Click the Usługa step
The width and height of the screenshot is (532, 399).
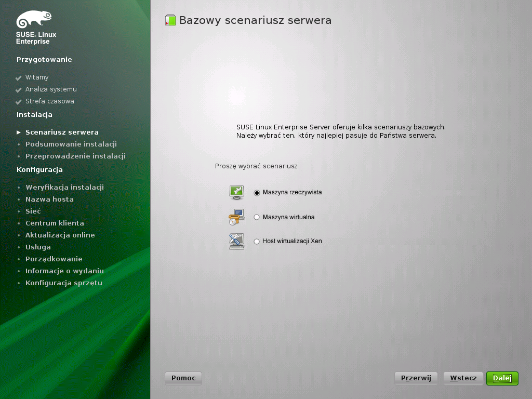(38, 247)
